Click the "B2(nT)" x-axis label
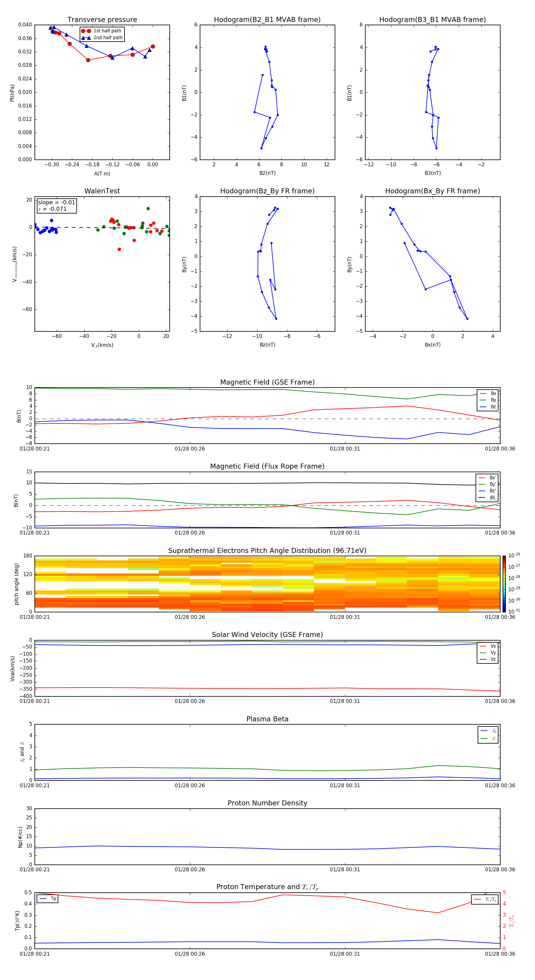This screenshot has height=980, width=535. click(x=267, y=173)
